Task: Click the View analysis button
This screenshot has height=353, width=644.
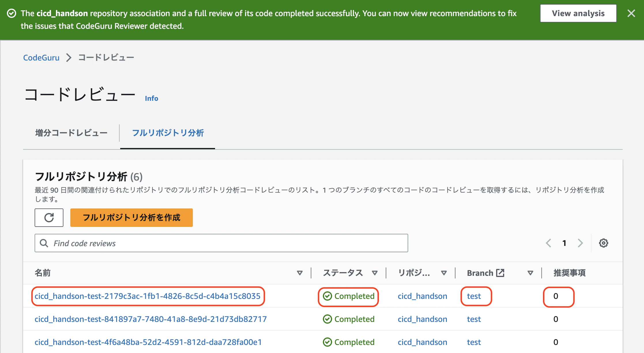Action: click(x=578, y=13)
